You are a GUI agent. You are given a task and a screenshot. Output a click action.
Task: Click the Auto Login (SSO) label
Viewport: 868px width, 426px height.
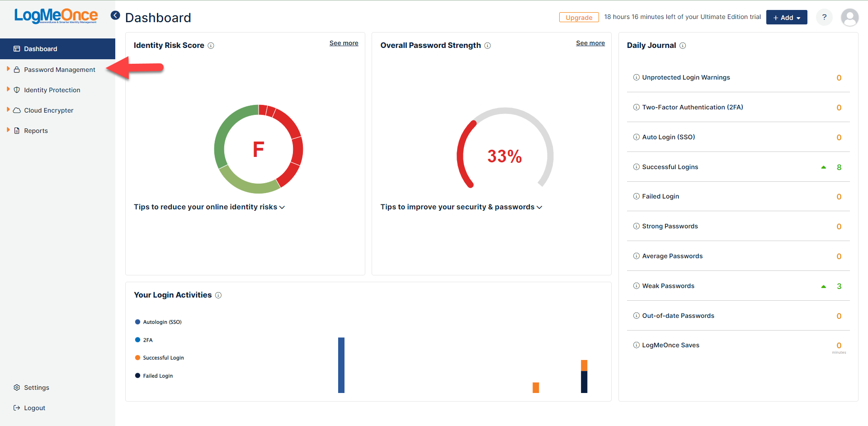(x=669, y=137)
